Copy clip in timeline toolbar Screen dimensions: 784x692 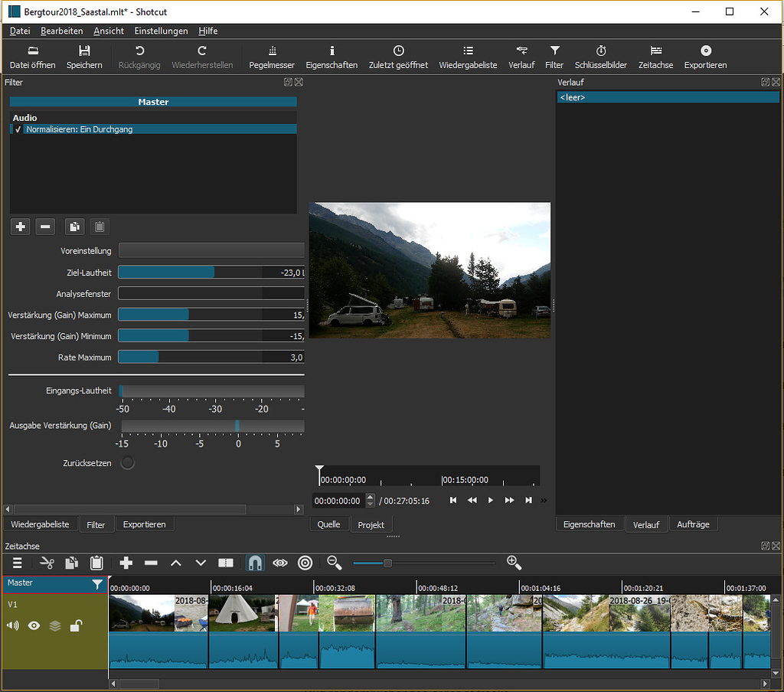(71, 563)
